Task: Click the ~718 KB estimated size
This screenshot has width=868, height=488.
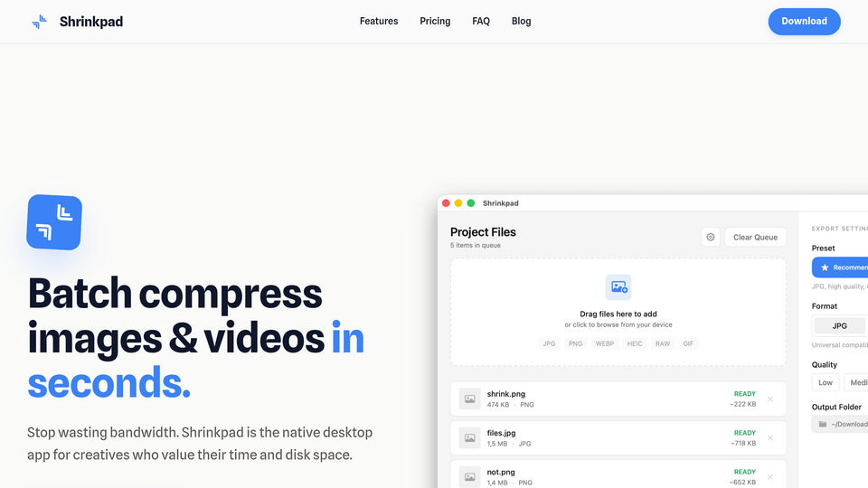Action: pos(743,443)
